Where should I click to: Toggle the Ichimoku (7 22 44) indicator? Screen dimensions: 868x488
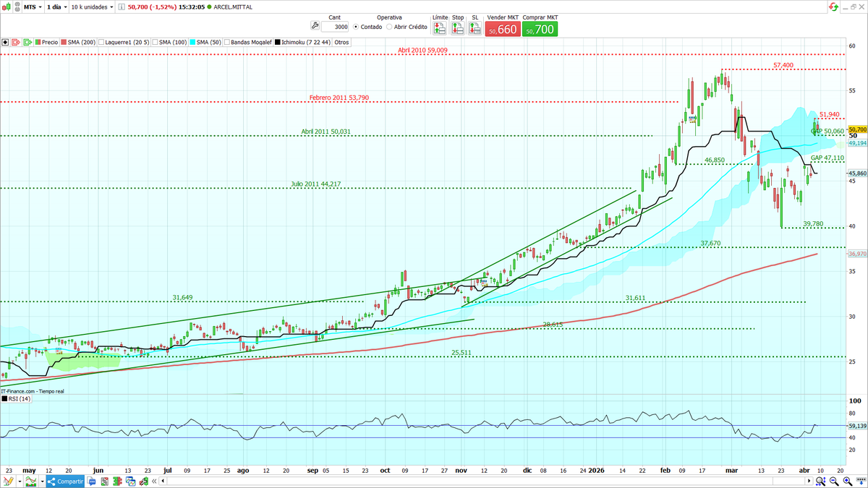pyautogui.click(x=278, y=42)
